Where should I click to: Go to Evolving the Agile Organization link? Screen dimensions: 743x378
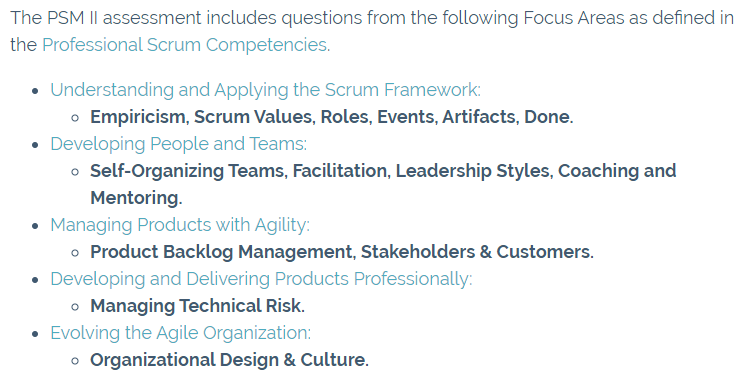click(x=181, y=333)
